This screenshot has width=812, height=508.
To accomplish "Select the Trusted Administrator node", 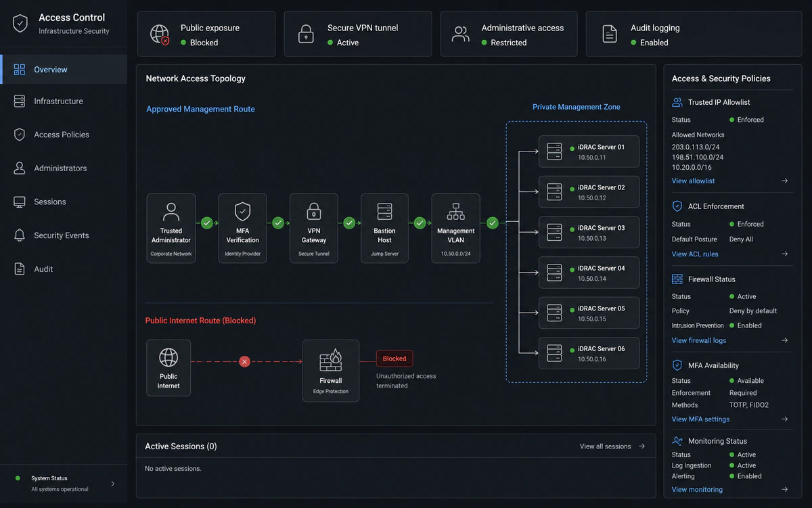I will 171,228.
